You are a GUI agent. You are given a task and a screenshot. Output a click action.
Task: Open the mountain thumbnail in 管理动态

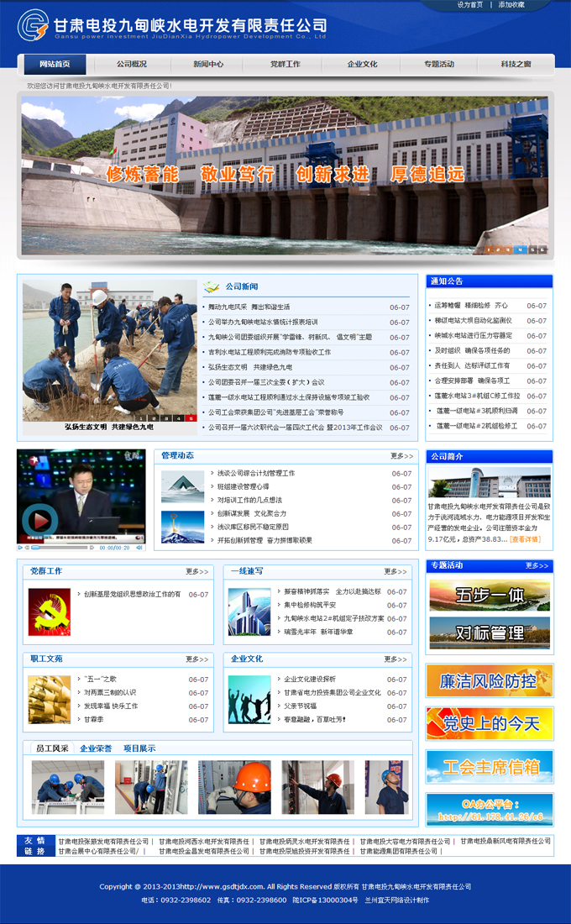pyautogui.click(x=183, y=486)
